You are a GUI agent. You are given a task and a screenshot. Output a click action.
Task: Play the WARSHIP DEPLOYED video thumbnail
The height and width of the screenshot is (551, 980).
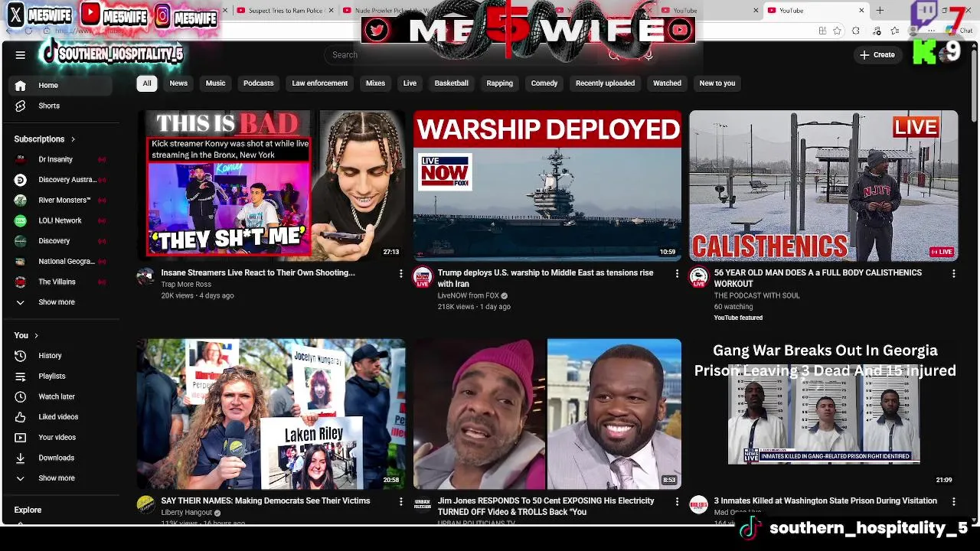point(547,185)
